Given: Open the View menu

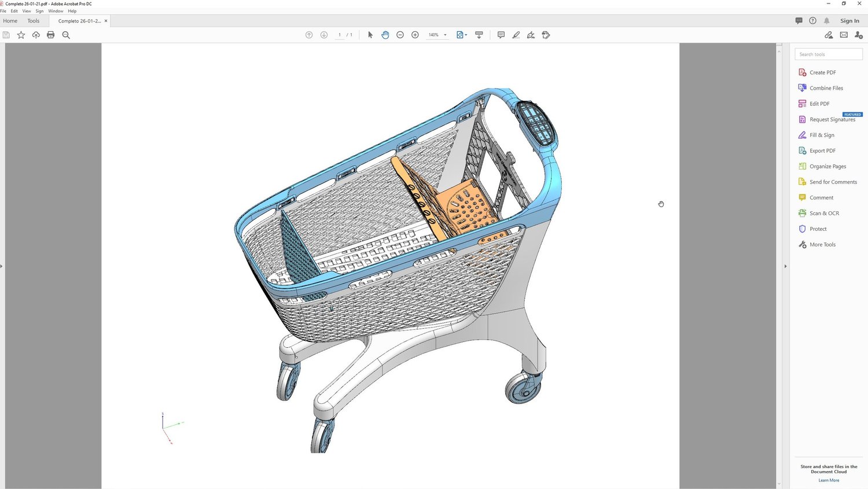Looking at the screenshot, I should pos(27,11).
